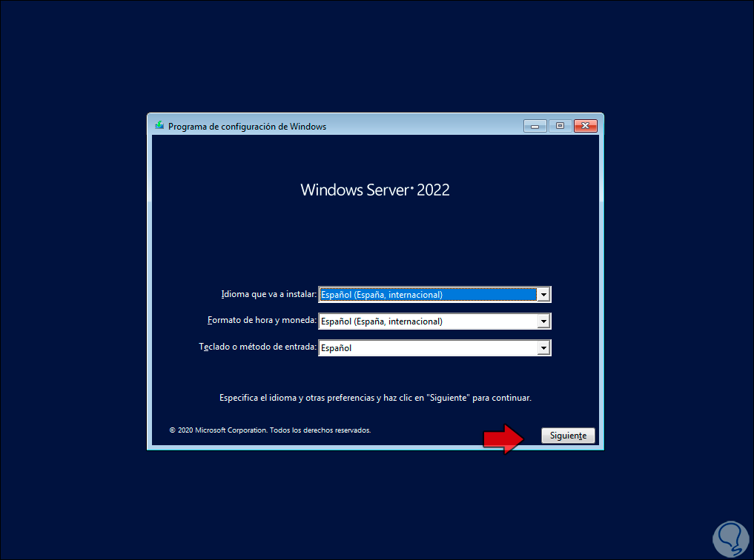Click the 'Teclado o método de entrada:' label

(258, 347)
